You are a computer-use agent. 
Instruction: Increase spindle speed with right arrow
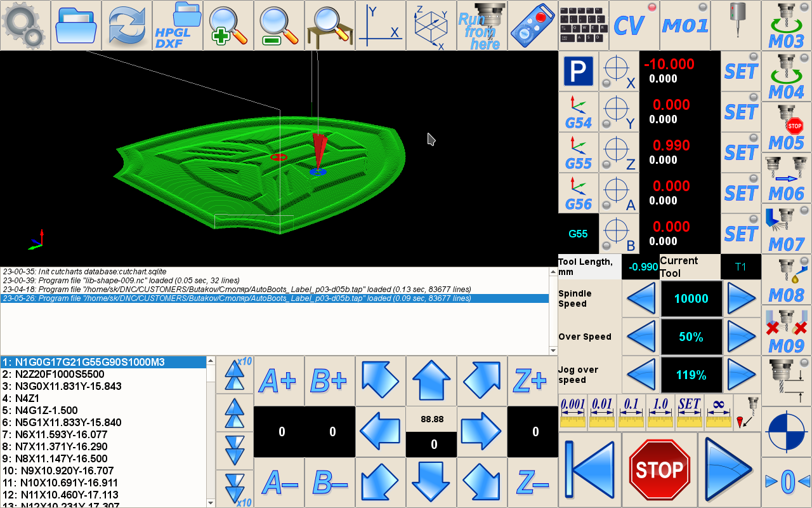(x=742, y=298)
